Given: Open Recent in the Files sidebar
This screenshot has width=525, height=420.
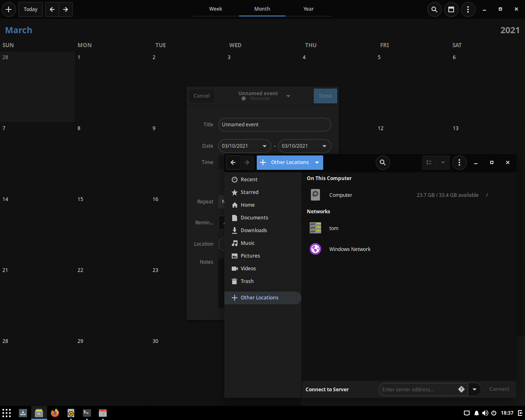Looking at the screenshot, I should point(263,180).
